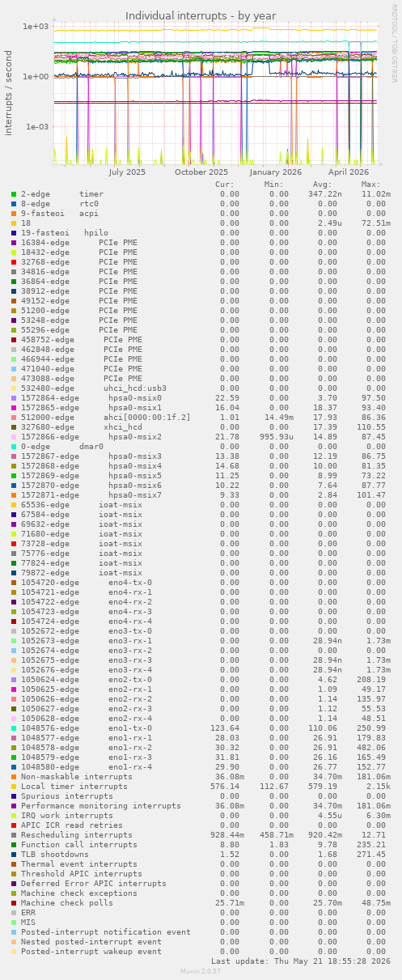Click the Munin 2.0.57 version footer

coord(201,971)
